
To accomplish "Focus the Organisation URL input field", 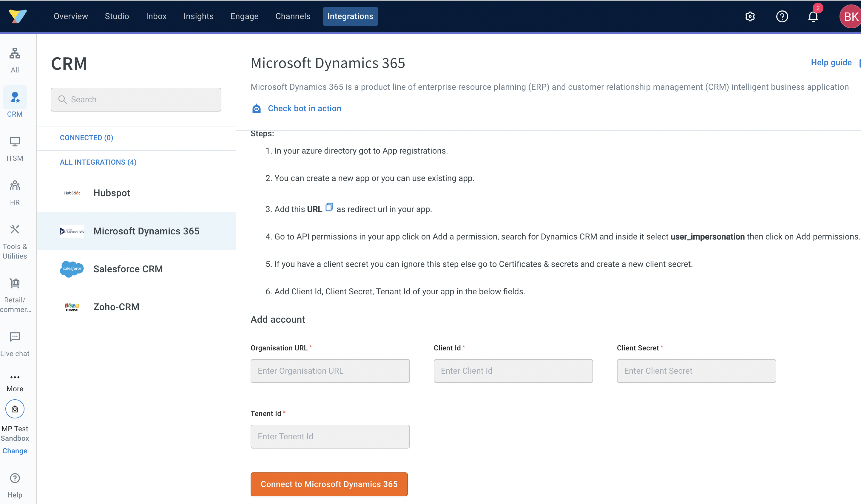I will pyautogui.click(x=330, y=371).
